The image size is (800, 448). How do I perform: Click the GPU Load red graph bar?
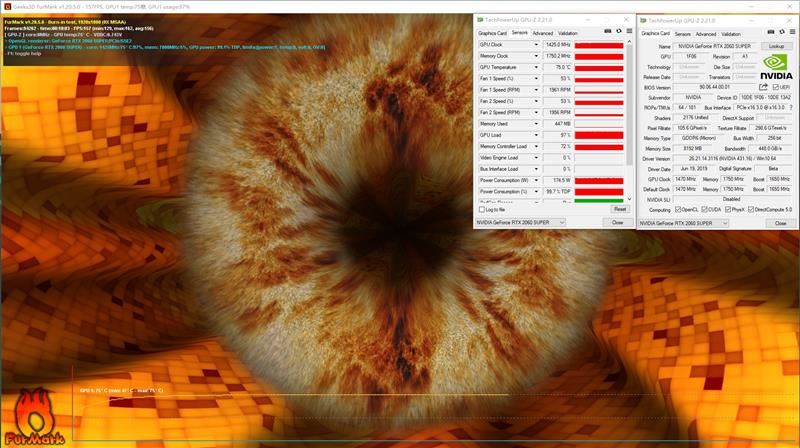coord(599,135)
